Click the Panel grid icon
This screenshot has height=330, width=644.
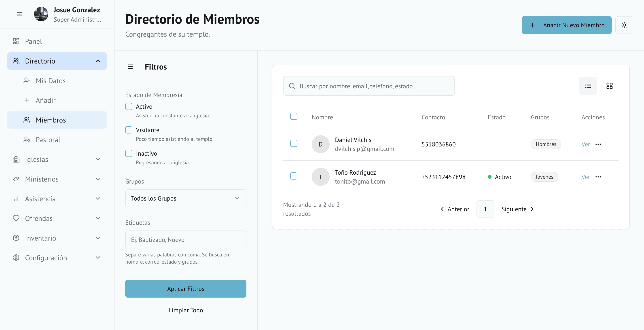click(x=16, y=41)
